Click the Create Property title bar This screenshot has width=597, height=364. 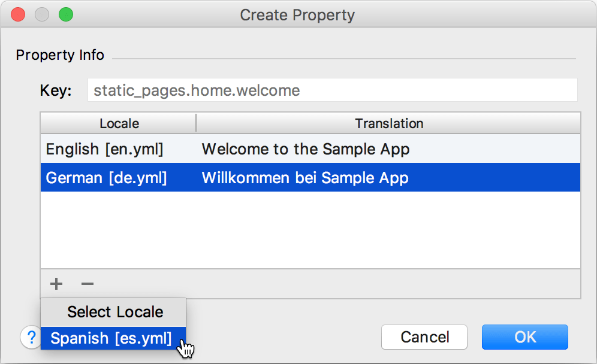coord(298,14)
